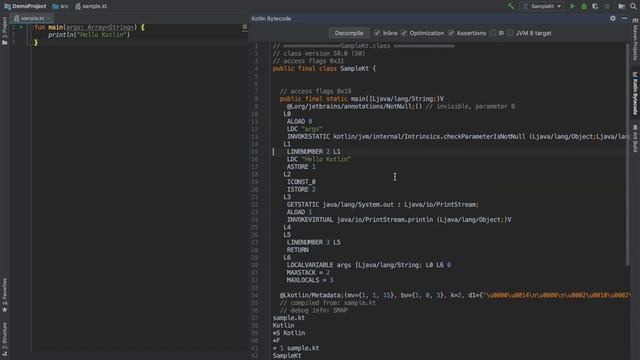The height and width of the screenshot is (360, 640).
Task: Click the 'LOCALVARIABLE args' line
Action: click(x=369, y=265)
